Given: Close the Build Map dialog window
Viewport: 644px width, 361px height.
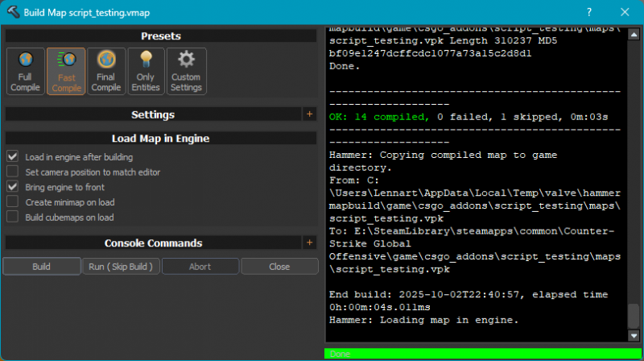Looking at the screenshot, I should [625, 13].
